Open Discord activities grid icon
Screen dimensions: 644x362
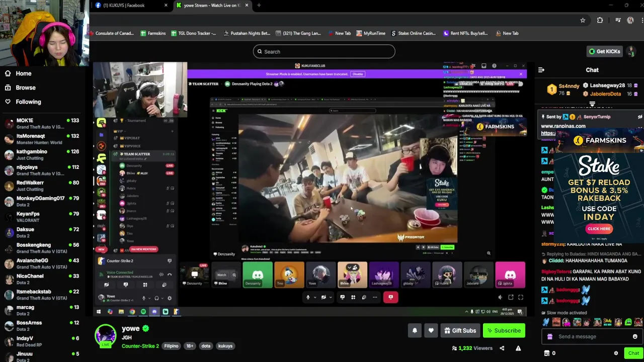pyautogui.click(x=353, y=297)
